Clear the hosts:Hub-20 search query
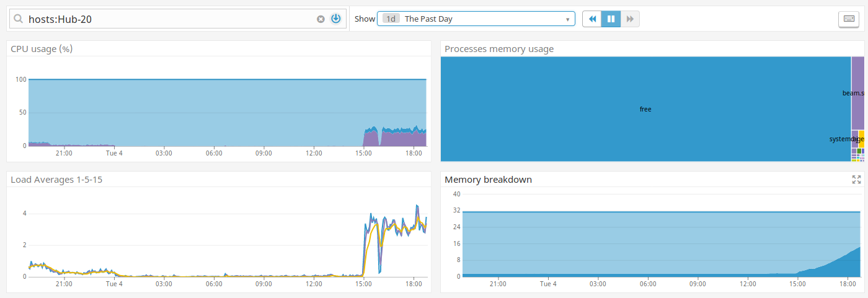This screenshot has height=298, width=868. coord(321,19)
